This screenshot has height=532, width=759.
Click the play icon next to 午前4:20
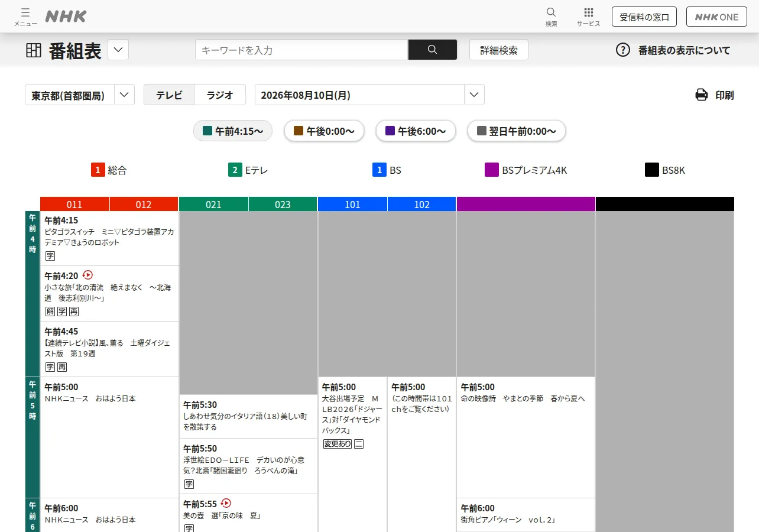tap(88, 275)
